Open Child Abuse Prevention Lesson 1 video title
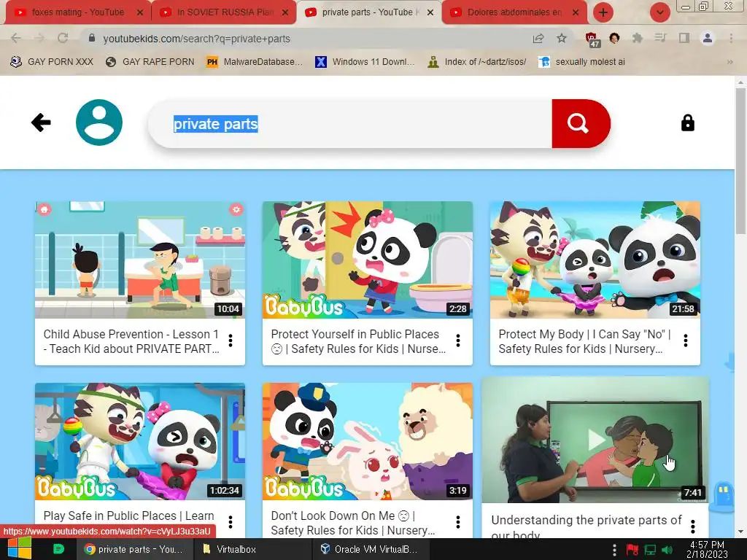Image resolution: width=747 pixels, height=560 pixels. [131, 341]
